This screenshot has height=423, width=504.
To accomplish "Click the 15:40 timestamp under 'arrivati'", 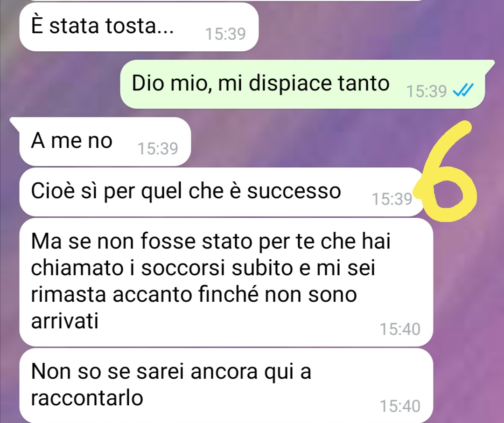I will pyautogui.click(x=400, y=329).
